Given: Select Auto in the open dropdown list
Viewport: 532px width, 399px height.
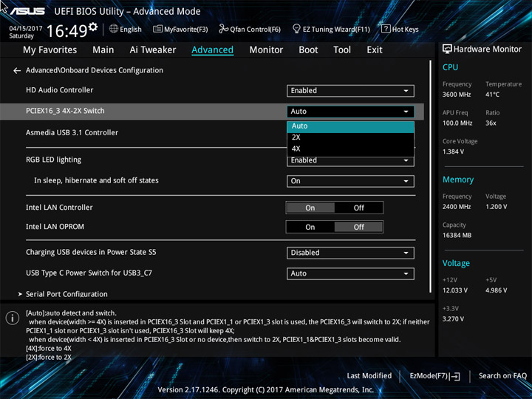Looking at the screenshot, I should pyautogui.click(x=350, y=126).
